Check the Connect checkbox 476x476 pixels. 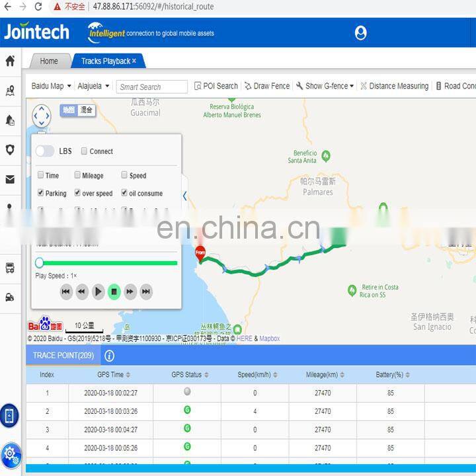[x=84, y=151]
